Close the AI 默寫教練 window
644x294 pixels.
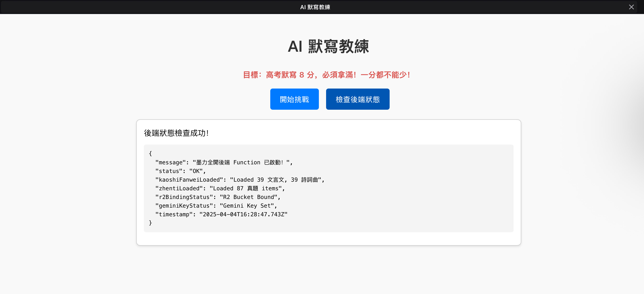[631, 7]
